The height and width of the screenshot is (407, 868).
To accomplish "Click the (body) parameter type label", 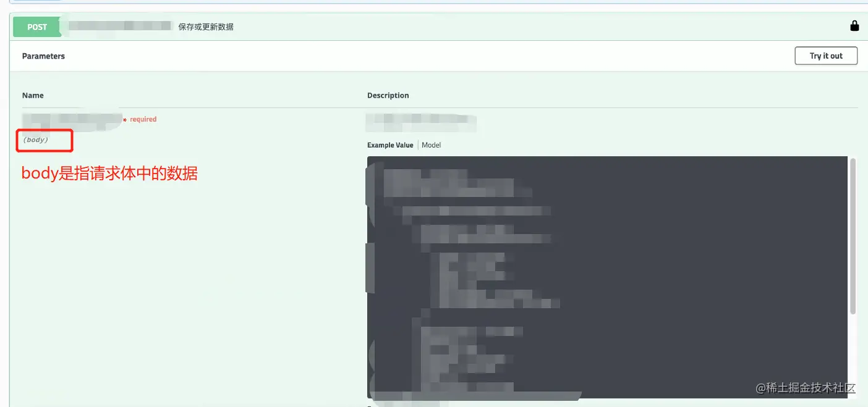I will coord(35,140).
